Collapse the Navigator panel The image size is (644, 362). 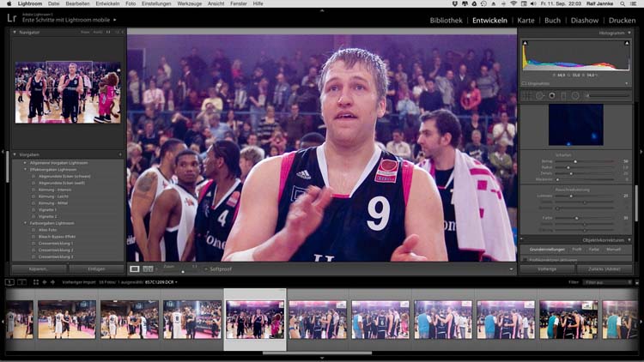pyautogui.click(x=15, y=32)
